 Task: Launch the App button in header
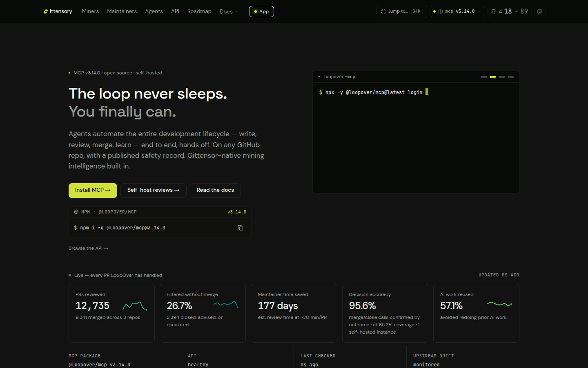click(x=261, y=11)
